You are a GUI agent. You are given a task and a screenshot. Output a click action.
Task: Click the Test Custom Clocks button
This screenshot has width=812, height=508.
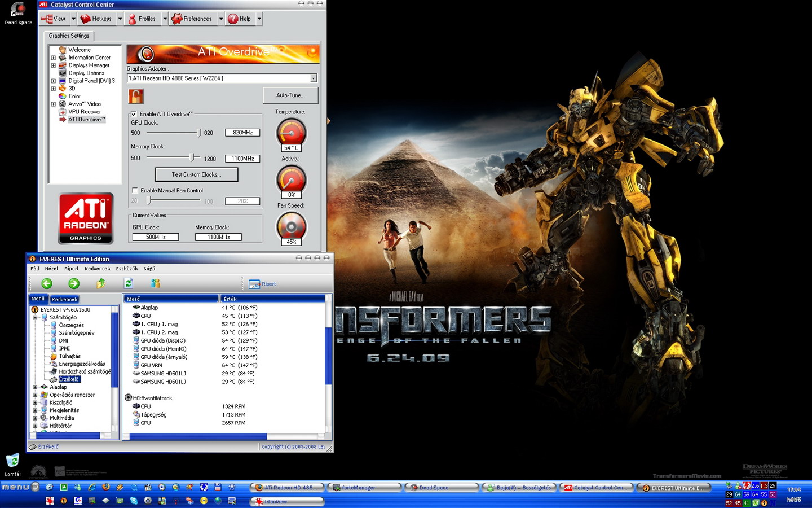click(x=196, y=174)
